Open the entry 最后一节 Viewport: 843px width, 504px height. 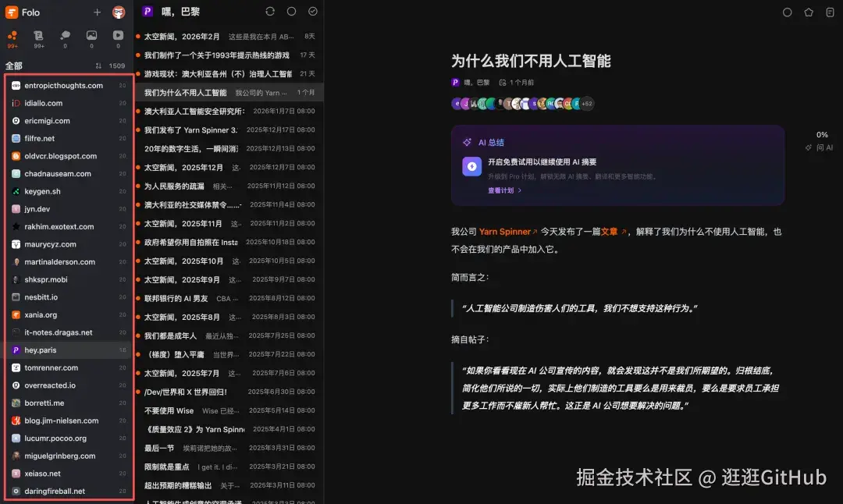tap(229, 448)
